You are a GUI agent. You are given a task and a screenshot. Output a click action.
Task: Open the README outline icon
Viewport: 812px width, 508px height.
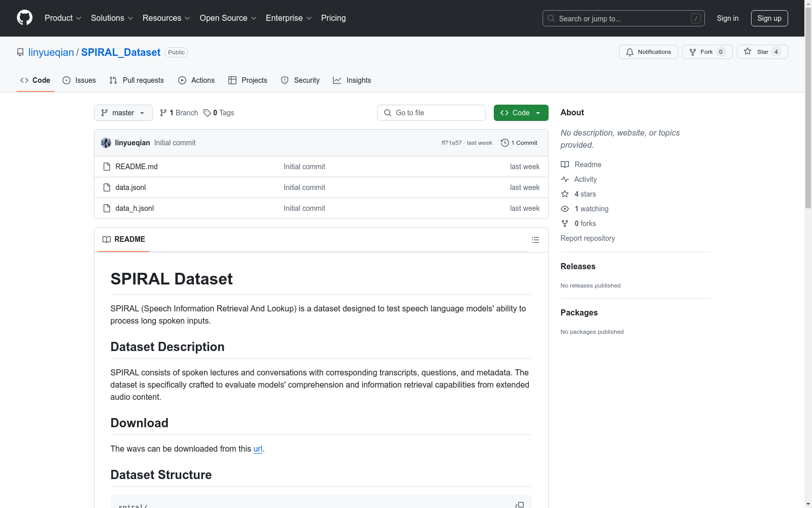(535, 240)
